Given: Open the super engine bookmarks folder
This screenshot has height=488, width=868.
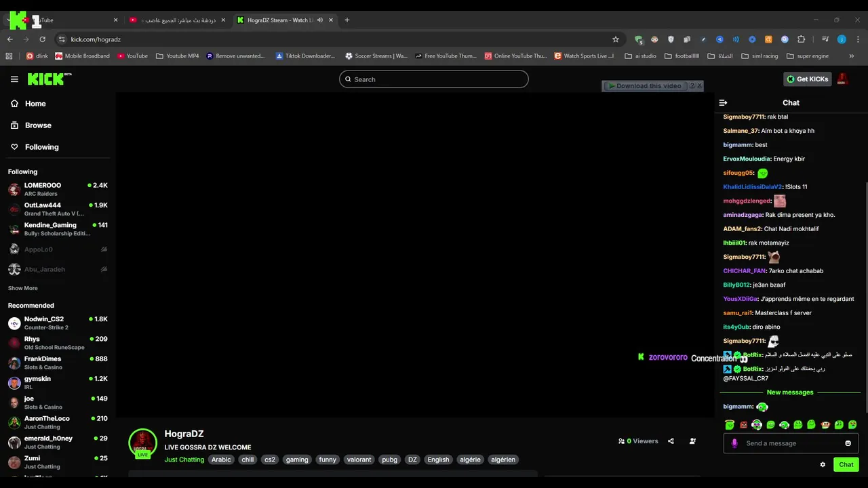Looking at the screenshot, I should [x=808, y=56].
